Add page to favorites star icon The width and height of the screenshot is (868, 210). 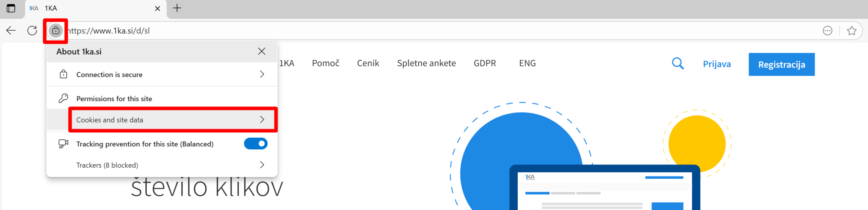(x=852, y=31)
